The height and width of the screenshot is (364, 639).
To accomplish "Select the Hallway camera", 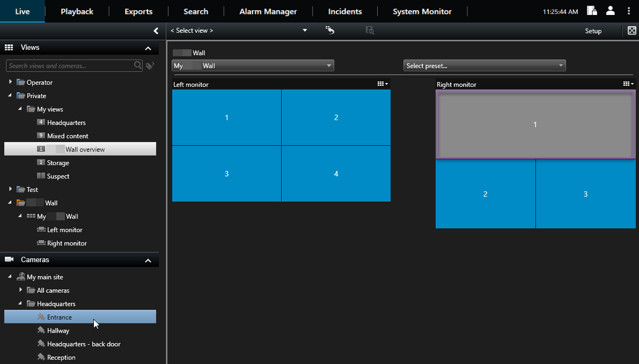I will (58, 331).
